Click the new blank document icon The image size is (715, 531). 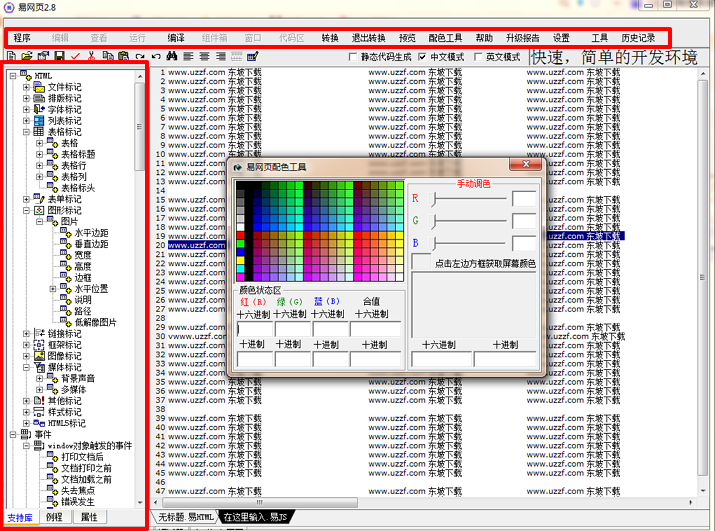(x=11, y=57)
